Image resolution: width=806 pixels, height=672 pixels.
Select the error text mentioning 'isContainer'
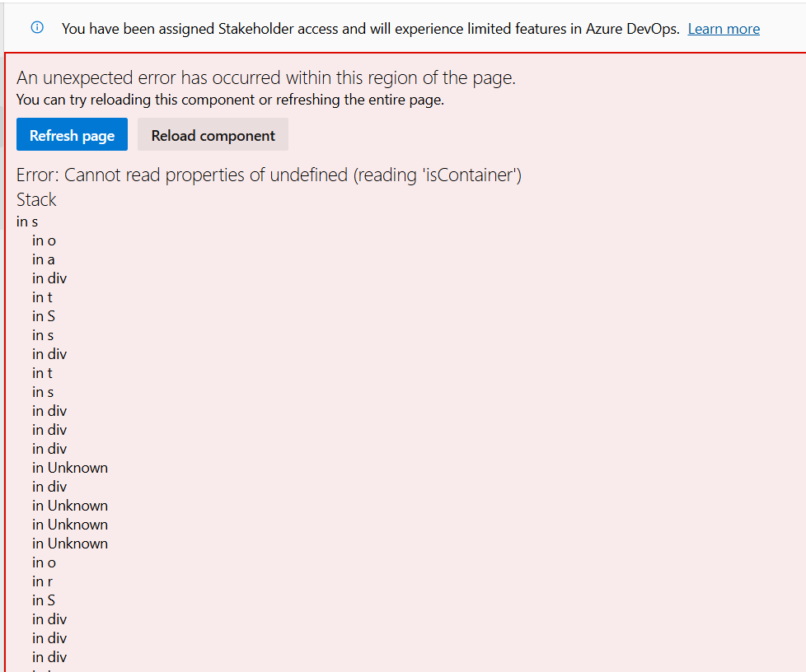pos(269,175)
